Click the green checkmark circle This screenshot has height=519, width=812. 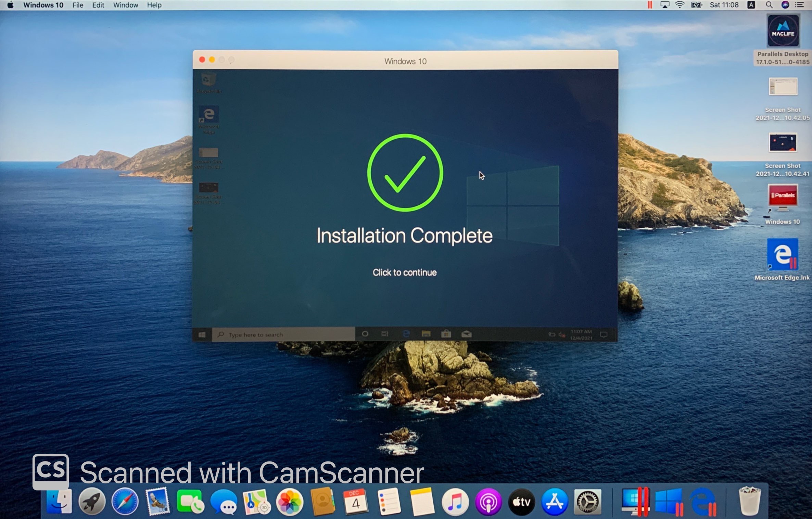coord(405,173)
